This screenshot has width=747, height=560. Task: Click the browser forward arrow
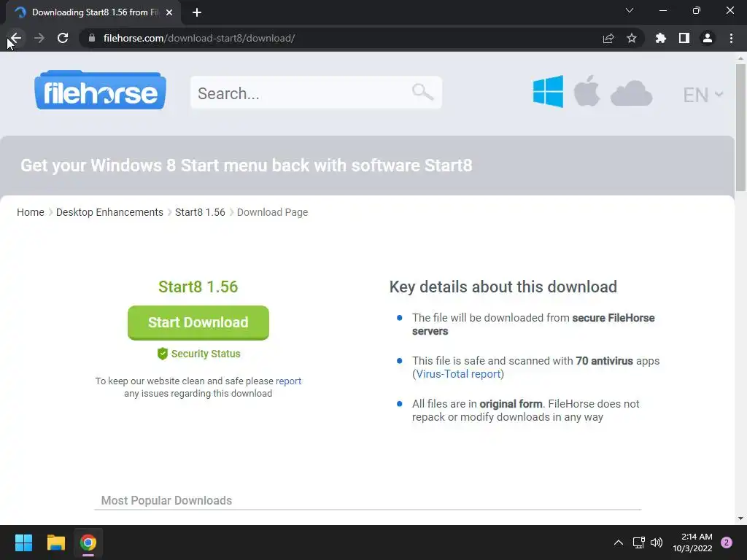(x=39, y=38)
